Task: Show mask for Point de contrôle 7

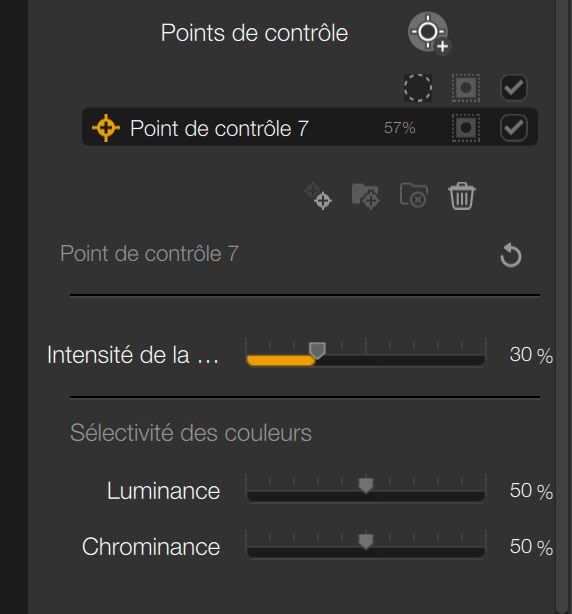Action: [466, 128]
